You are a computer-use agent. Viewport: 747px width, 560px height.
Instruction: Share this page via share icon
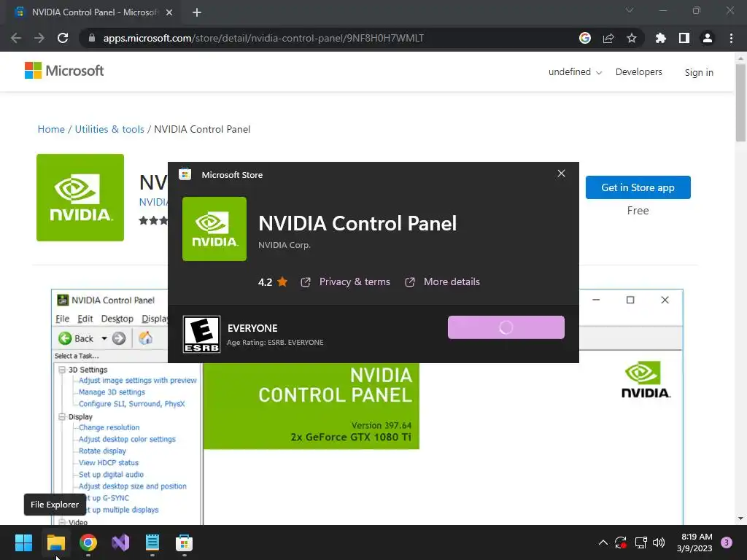[x=608, y=38]
